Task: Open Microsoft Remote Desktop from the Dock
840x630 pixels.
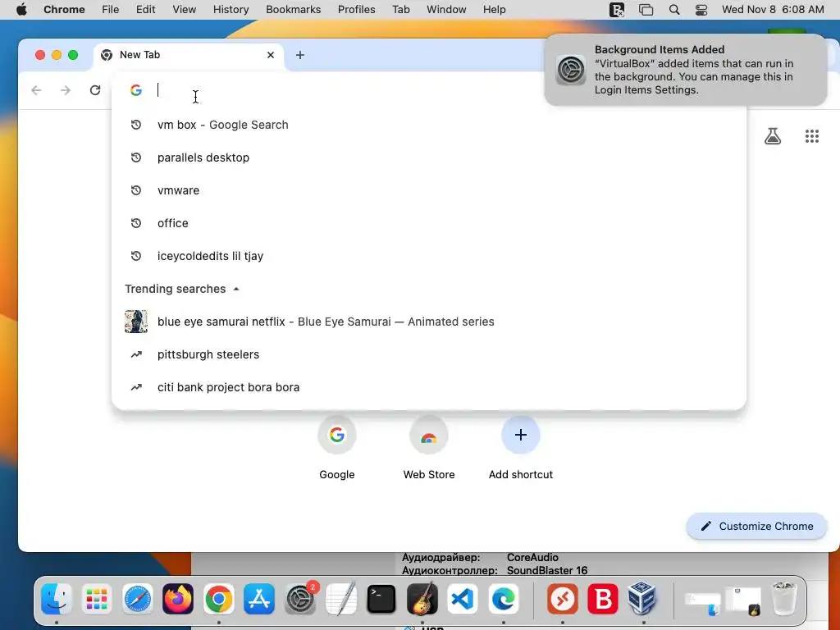Action: 563,598
